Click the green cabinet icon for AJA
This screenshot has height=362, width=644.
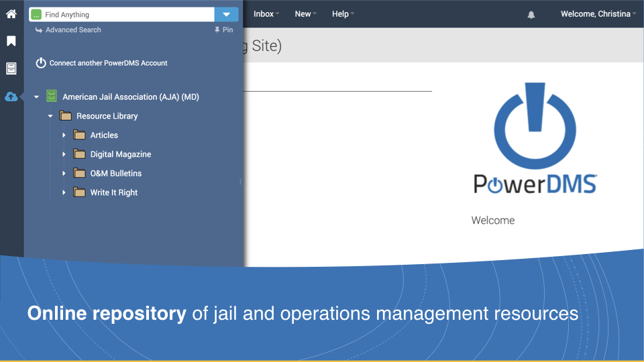click(52, 96)
